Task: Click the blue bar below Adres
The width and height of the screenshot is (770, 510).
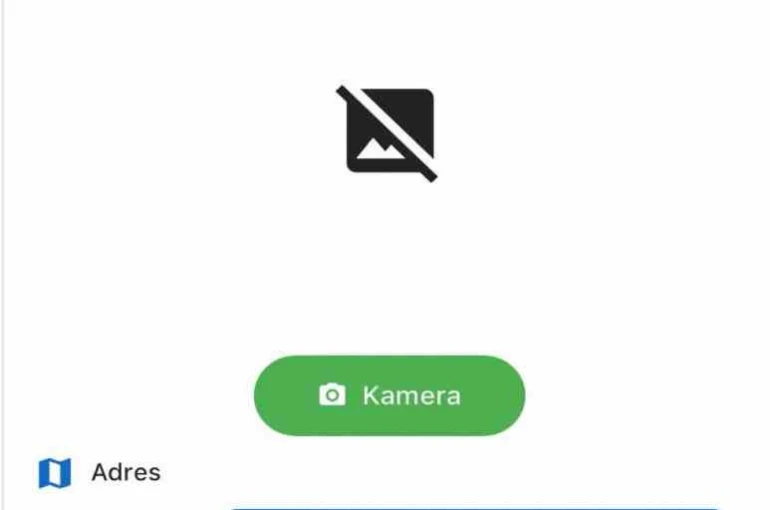Action: point(475,508)
